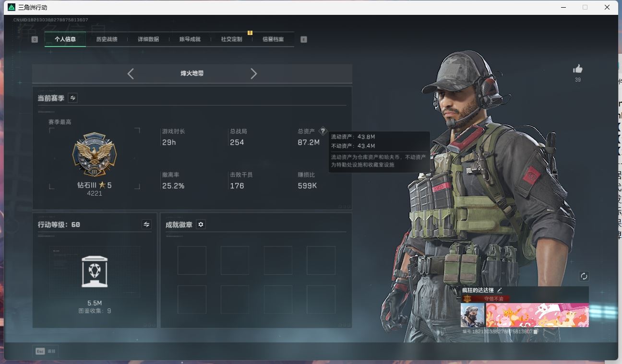Image resolution: width=622 pixels, height=364 pixels.
Task: Open achievement badge settings gear
Action: [201, 224]
